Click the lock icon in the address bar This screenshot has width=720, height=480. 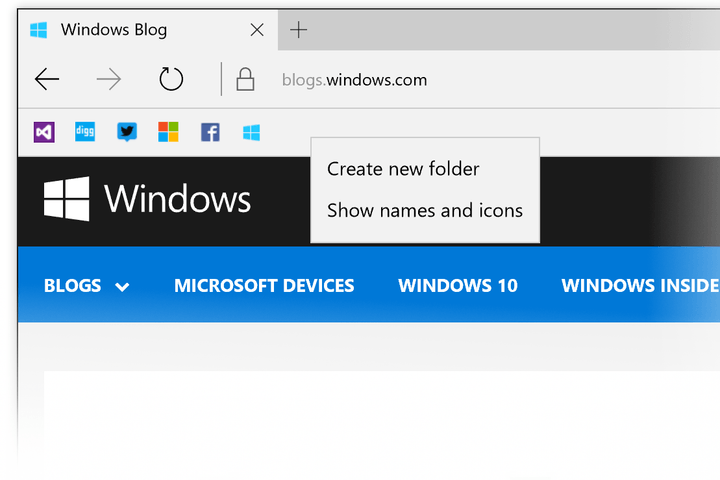(245, 79)
